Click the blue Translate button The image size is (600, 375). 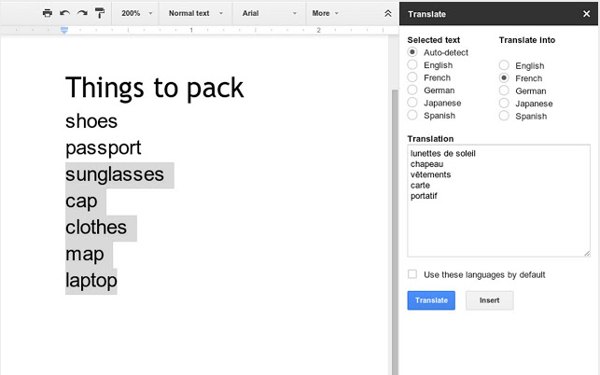click(x=431, y=300)
